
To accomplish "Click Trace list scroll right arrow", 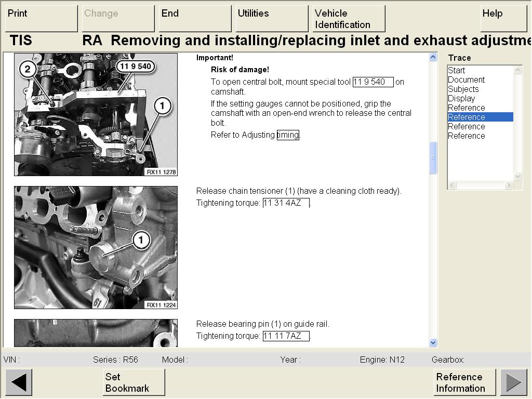I will pyautogui.click(x=509, y=185).
